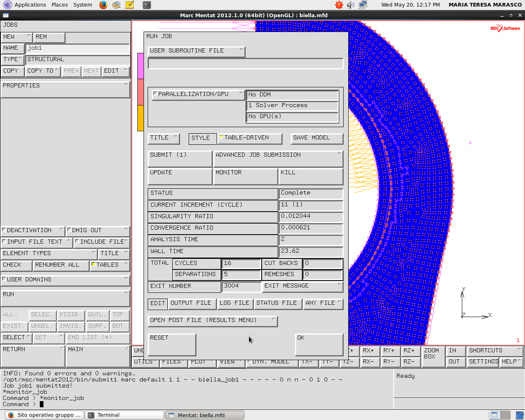Click the KILL button

(311, 176)
